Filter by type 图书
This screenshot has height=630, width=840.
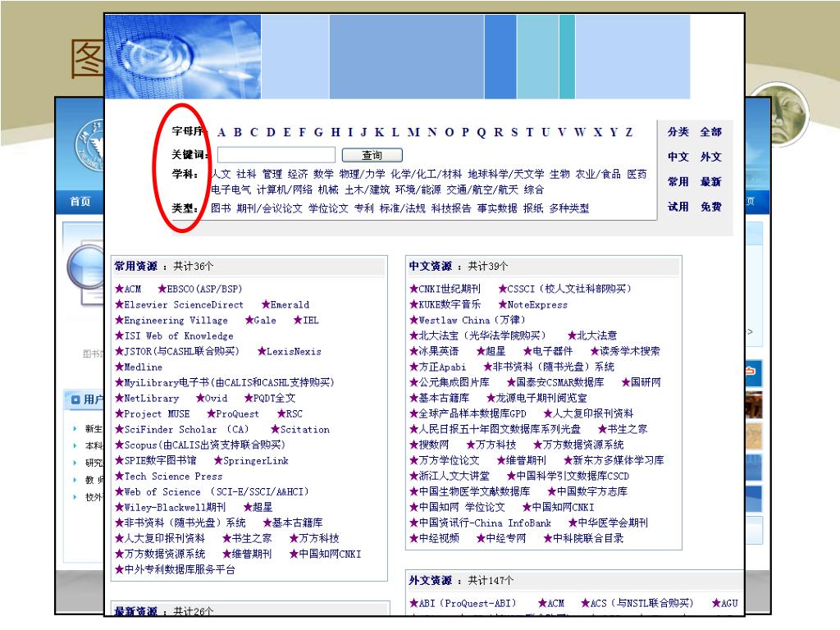221,208
